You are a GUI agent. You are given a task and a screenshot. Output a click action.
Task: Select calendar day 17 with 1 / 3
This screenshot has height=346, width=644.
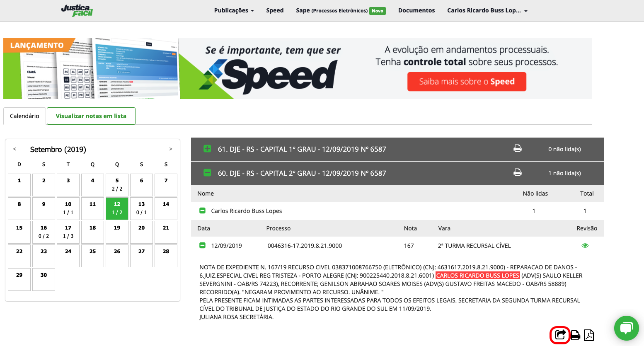[68, 232]
